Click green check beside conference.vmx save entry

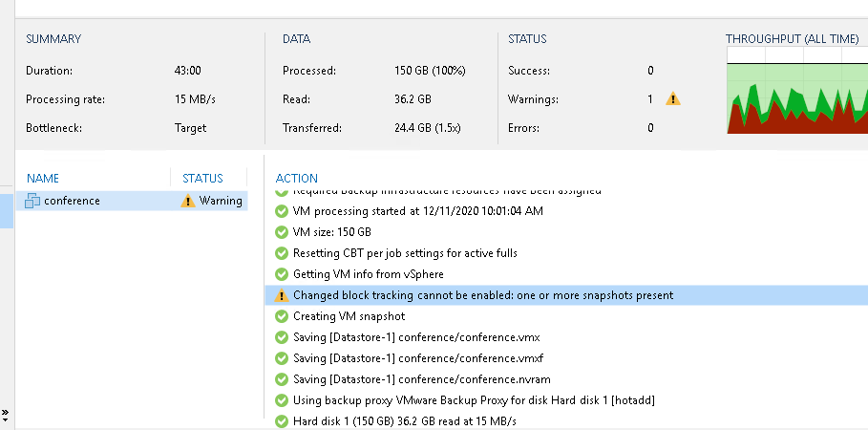tap(281, 337)
